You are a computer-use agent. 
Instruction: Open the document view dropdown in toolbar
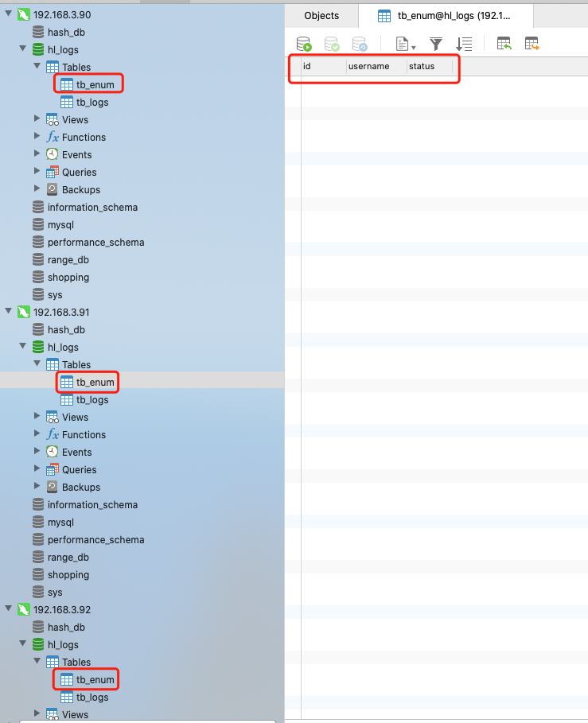coord(406,44)
